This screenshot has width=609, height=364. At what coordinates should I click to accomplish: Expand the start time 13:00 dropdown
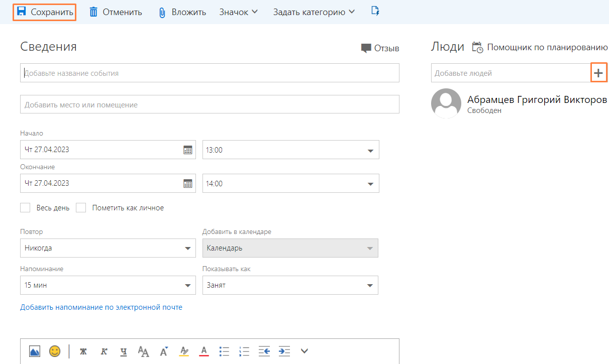tap(370, 150)
